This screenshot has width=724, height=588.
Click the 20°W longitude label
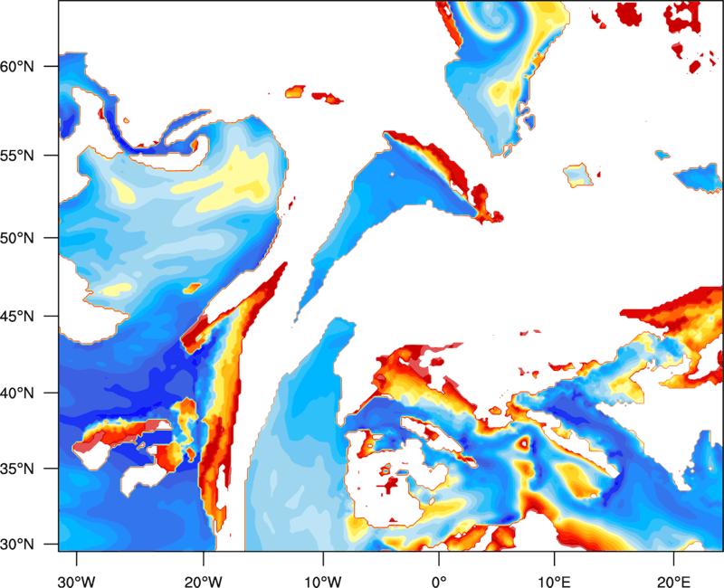click(203, 582)
